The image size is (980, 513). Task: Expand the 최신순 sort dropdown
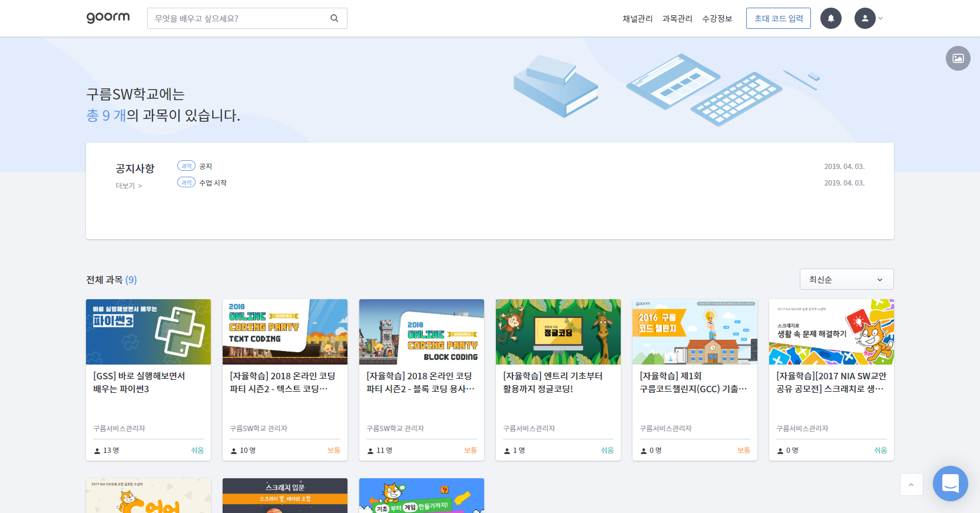(846, 279)
